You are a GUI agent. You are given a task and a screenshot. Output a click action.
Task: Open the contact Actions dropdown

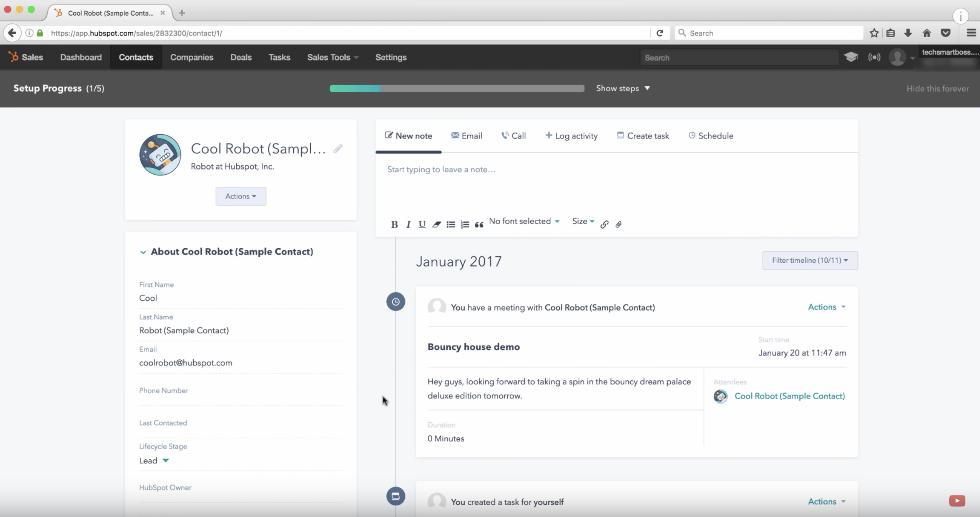[x=241, y=196]
